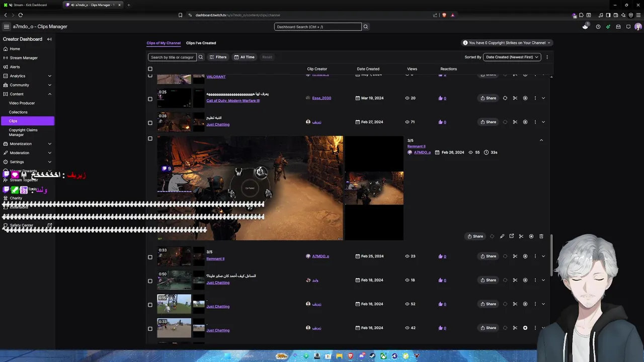644x362 pixels.
Task: Click the scissors icon in expanded clip
Action: 521,236
